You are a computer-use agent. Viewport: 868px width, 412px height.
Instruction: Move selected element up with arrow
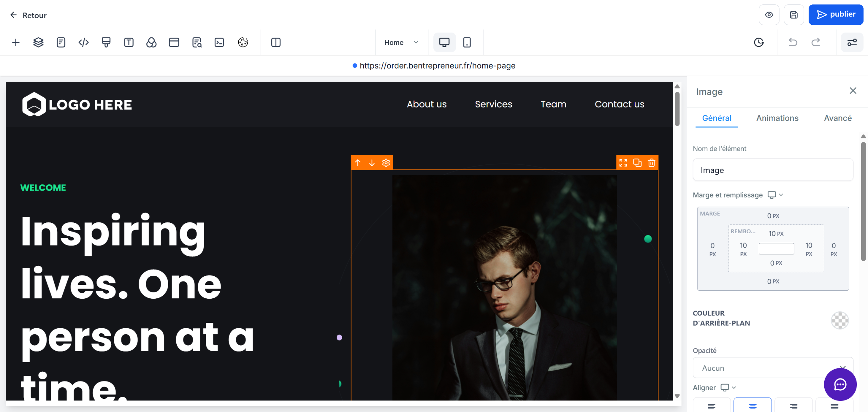(358, 163)
